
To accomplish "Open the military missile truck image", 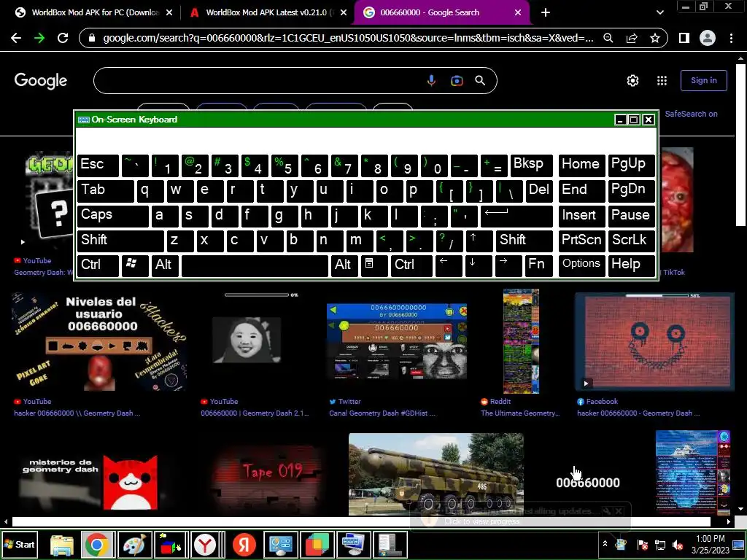I will click(436, 474).
